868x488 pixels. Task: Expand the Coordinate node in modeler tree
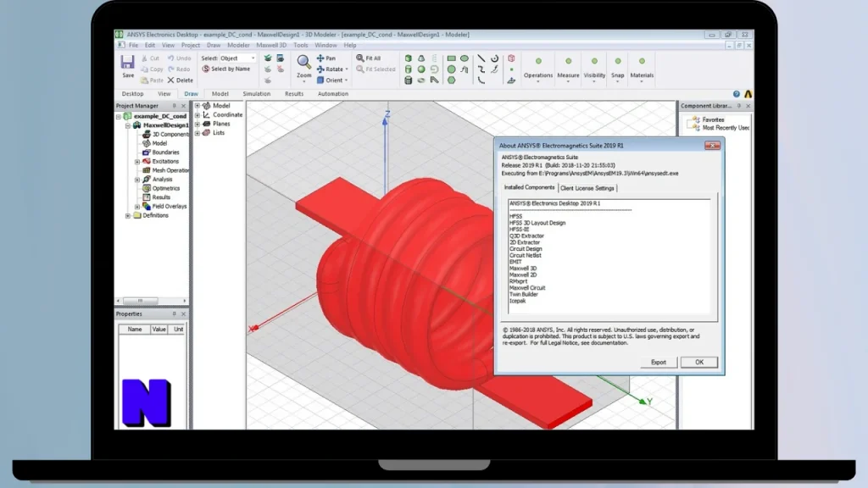point(198,115)
